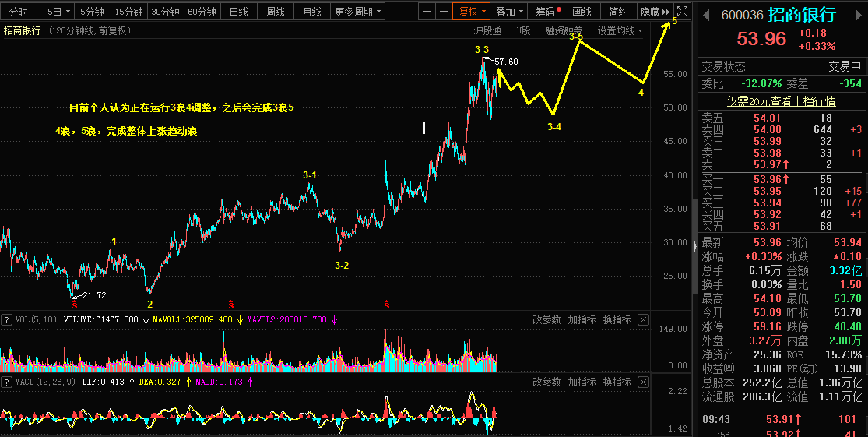Switch to 30分钟 period
Image resolution: width=868 pixels, height=437 pixels.
[166, 11]
